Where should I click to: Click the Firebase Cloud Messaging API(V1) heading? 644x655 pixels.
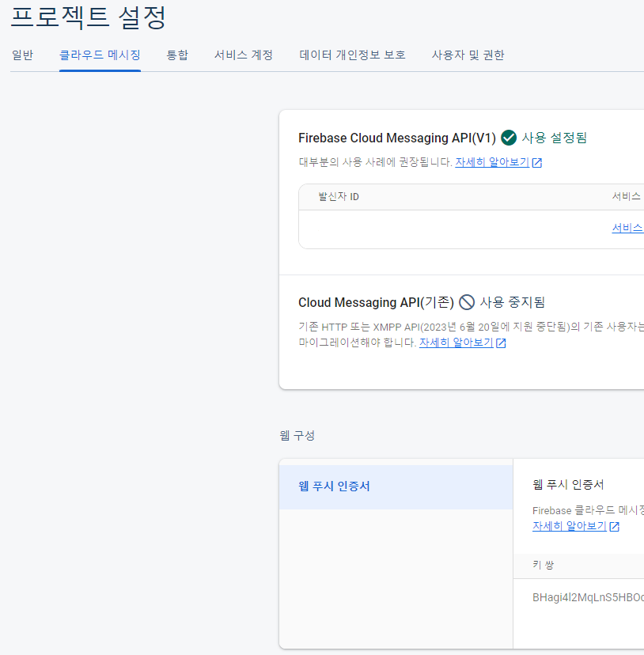[x=397, y=138]
